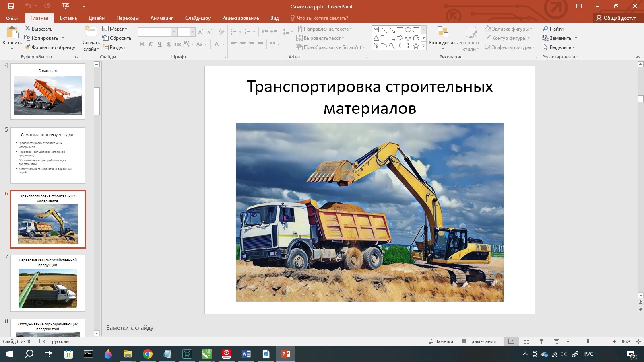Switch to slide sorter view icon

526,341
